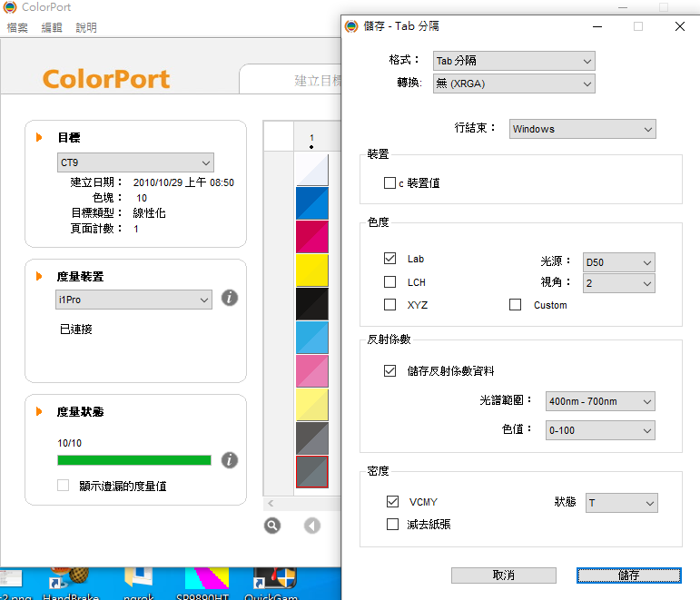Click the info icon beside i1Pro device
This screenshot has height=600, width=700.
[x=230, y=298]
